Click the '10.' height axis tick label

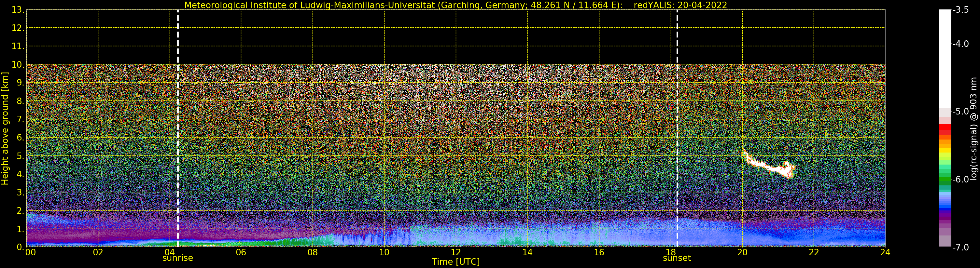(18, 65)
